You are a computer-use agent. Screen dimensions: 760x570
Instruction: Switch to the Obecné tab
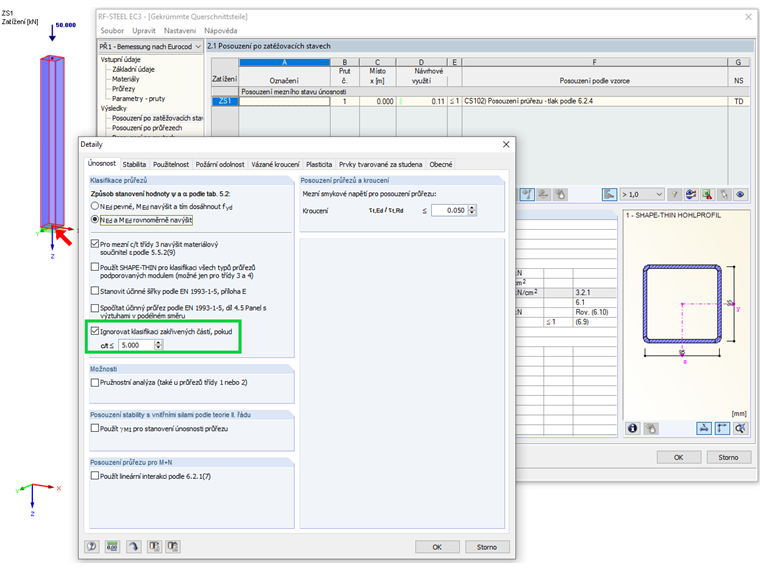[441, 164]
